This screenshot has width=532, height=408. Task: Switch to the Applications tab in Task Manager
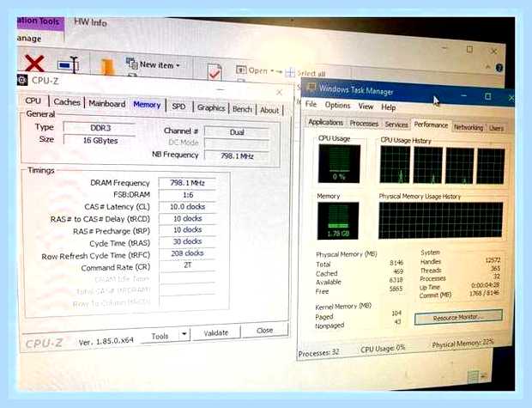coord(326,122)
